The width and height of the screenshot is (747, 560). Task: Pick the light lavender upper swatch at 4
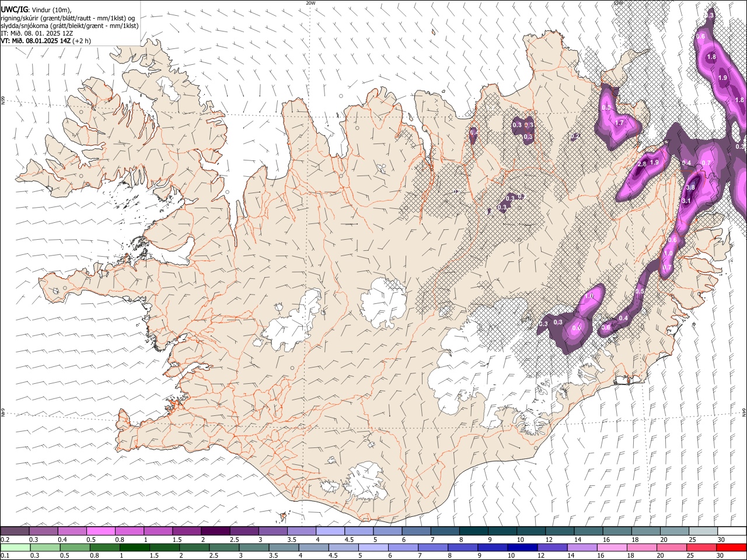(x=330, y=531)
